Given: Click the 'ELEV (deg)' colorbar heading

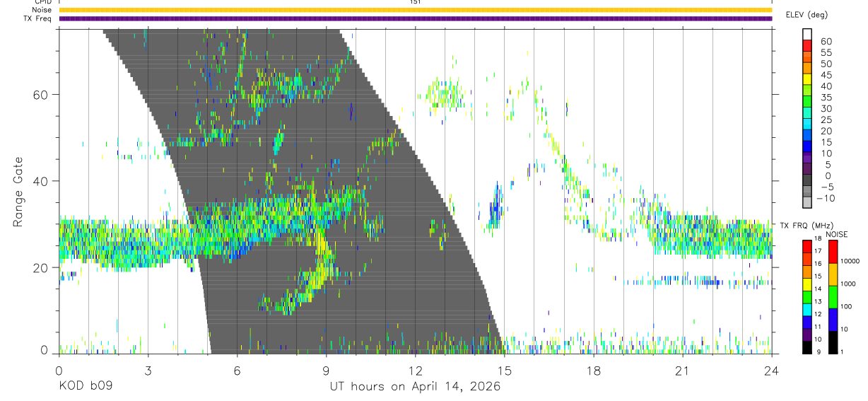Looking at the screenshot, I should (807, 14).
